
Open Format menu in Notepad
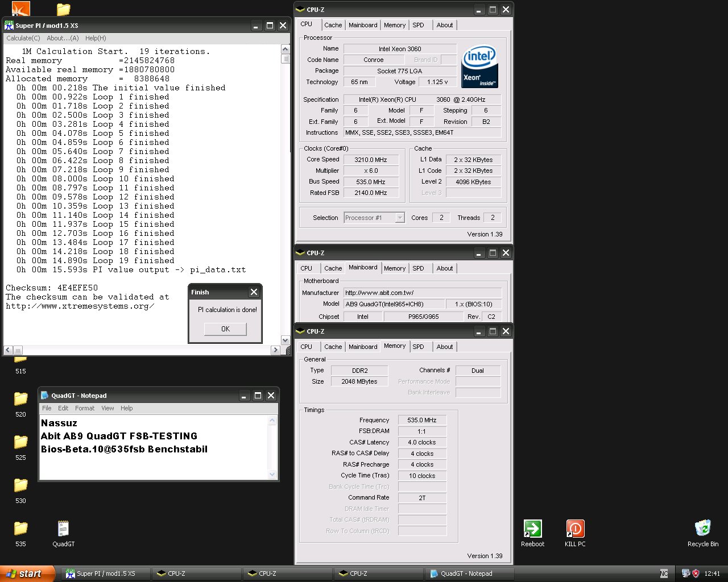click(85, 408)
